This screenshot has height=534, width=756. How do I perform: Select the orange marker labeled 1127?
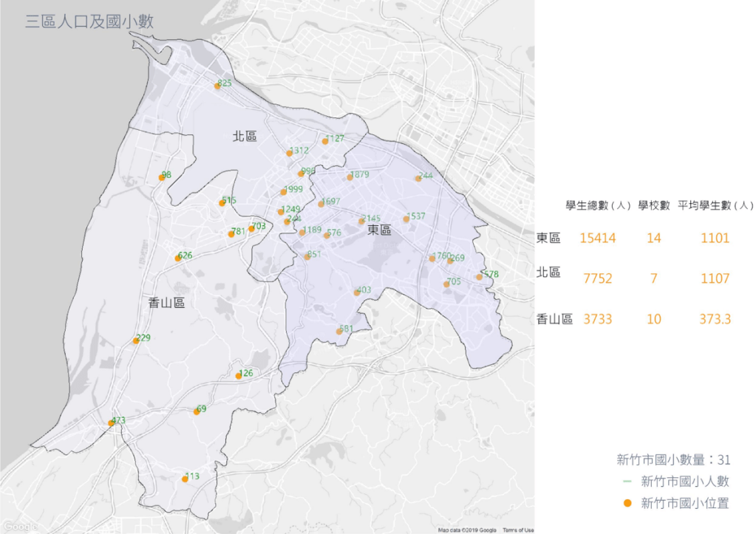(x=325, y=141)
